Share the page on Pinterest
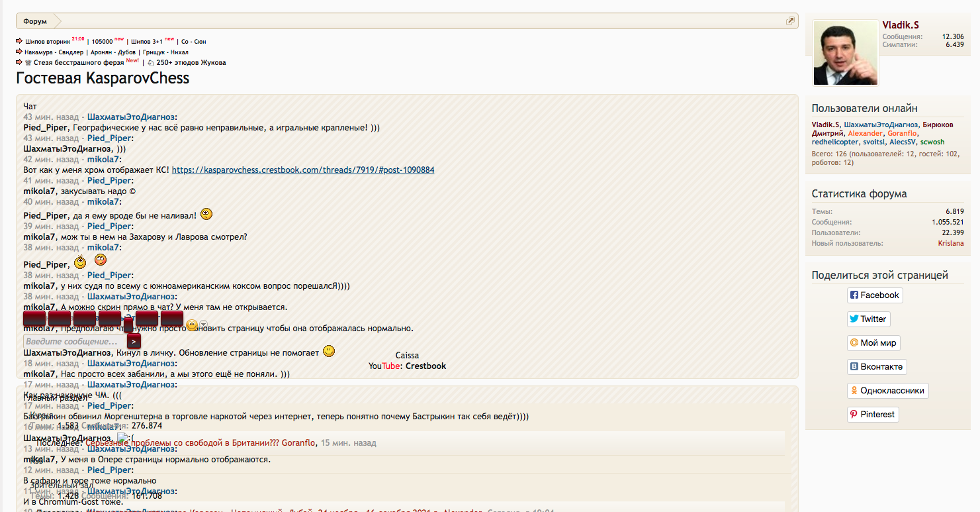Viewport: 980px width, 512px height. pyautogui.click(x=872, y=415)
